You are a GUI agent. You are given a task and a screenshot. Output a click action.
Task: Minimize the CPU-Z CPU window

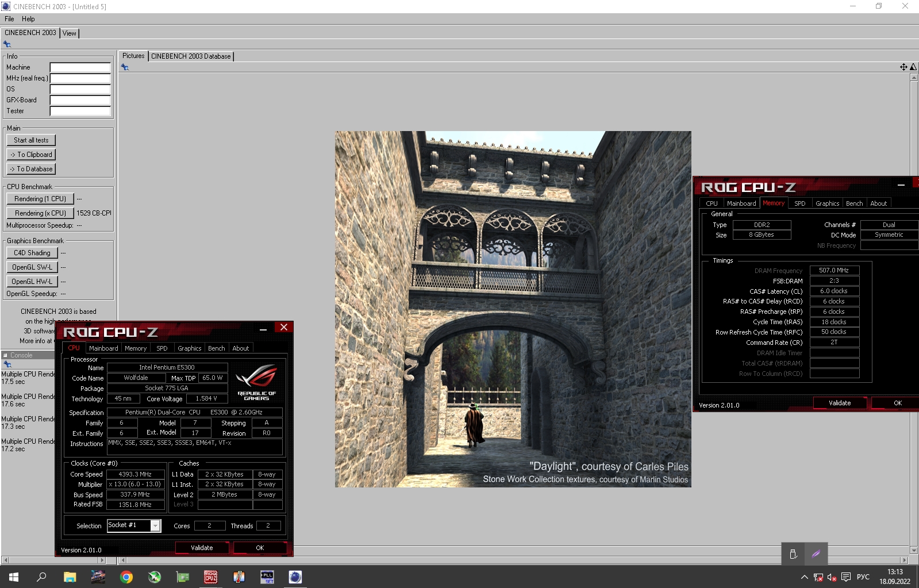coord(263,329)
